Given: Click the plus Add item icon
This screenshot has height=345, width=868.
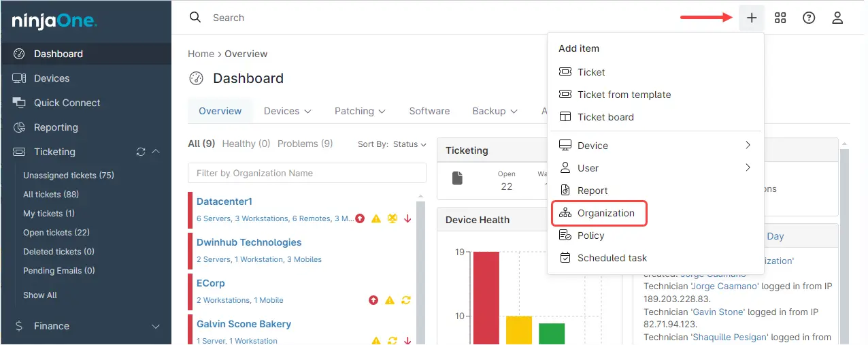Looking at the screenshot, I should point(752,18).
